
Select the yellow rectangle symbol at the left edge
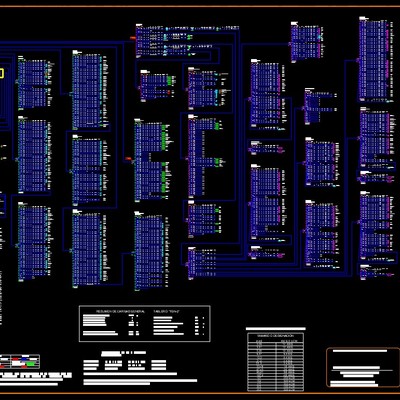(1, 73)
